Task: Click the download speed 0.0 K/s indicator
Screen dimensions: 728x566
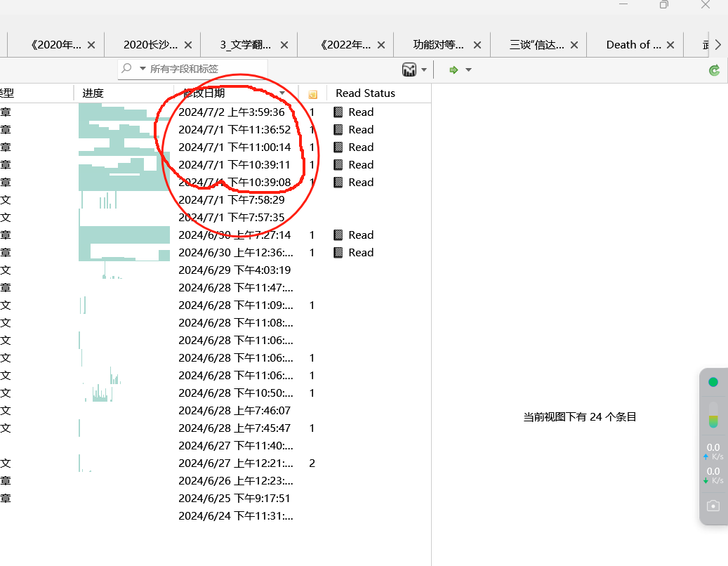Action: point(713,475)
